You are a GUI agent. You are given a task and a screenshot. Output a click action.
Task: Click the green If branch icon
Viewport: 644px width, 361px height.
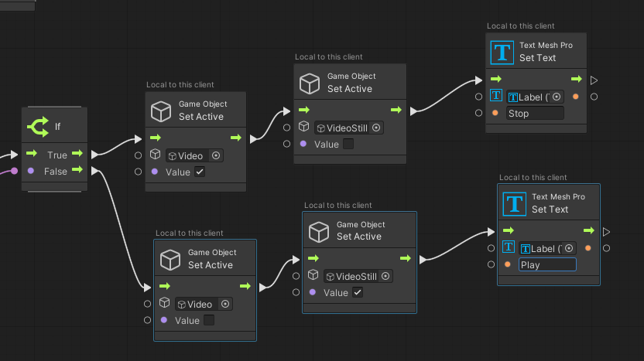(38, 126)
